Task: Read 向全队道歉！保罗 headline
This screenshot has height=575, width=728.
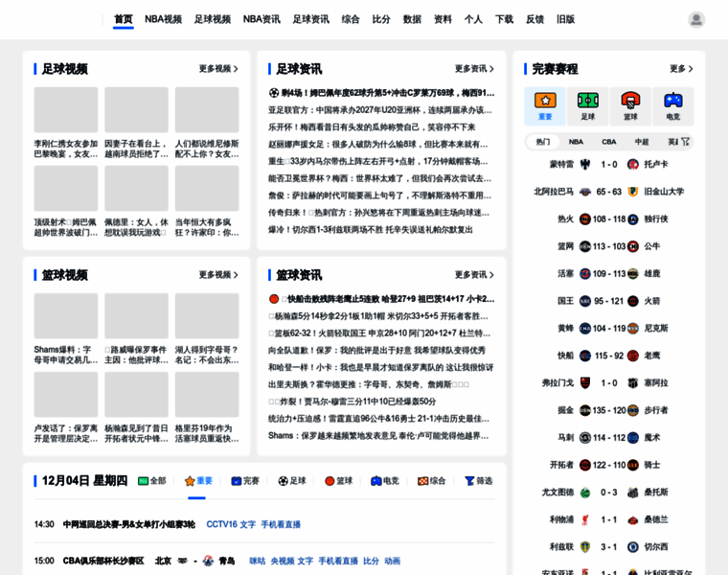Action: (376, 351)
